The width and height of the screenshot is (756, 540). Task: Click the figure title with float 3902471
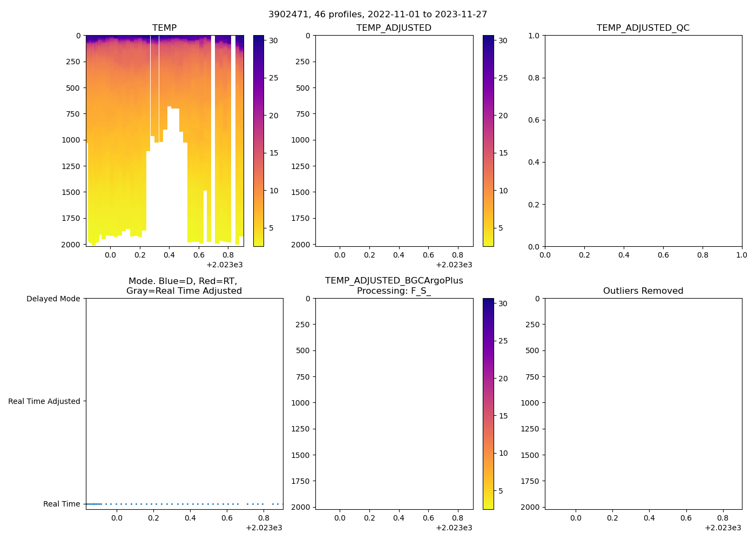pyautogui.click(x=377, y=15)
